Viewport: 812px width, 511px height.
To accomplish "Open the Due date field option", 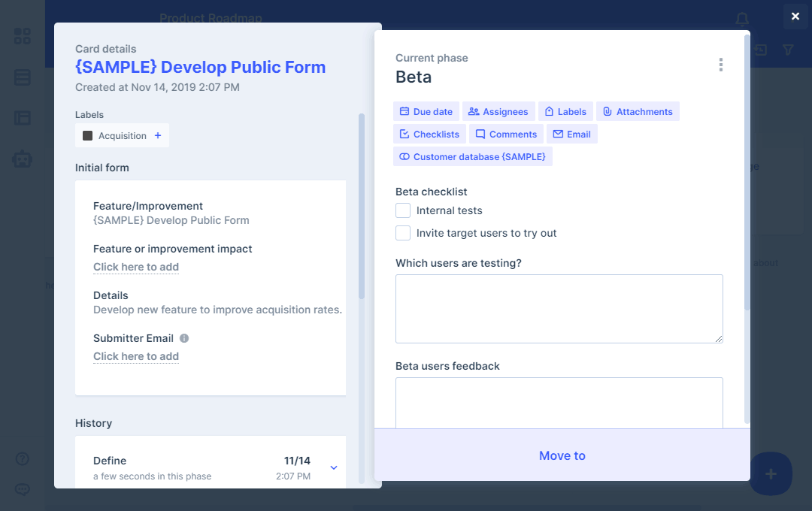I will [x=426, y=111].
